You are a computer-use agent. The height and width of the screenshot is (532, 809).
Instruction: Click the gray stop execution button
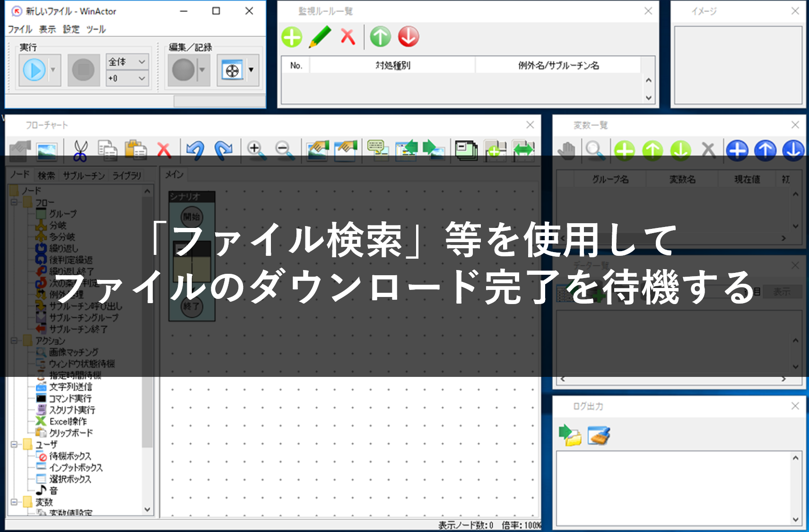[84, 70]
